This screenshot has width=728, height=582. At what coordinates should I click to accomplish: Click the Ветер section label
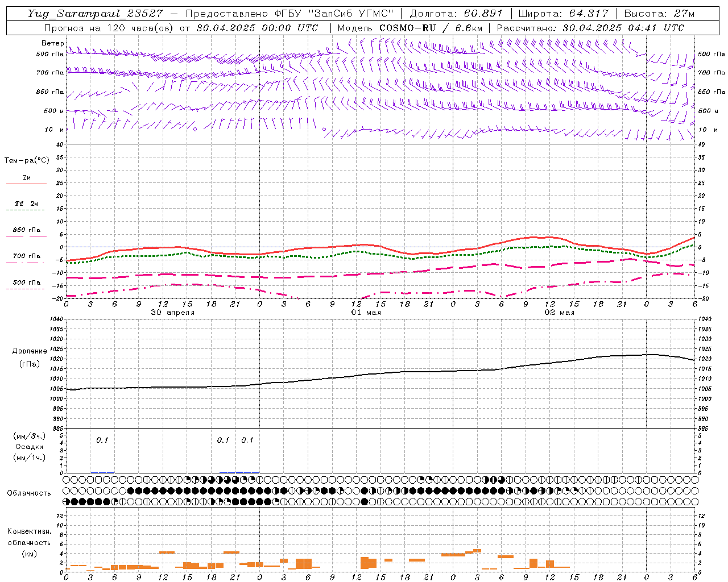[x=52, y=43]
